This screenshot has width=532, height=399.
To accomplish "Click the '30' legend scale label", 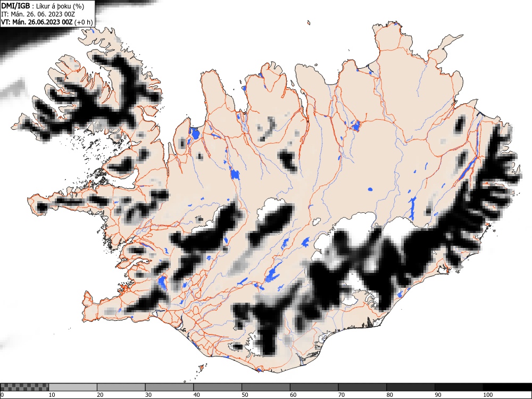I will 148,395.
